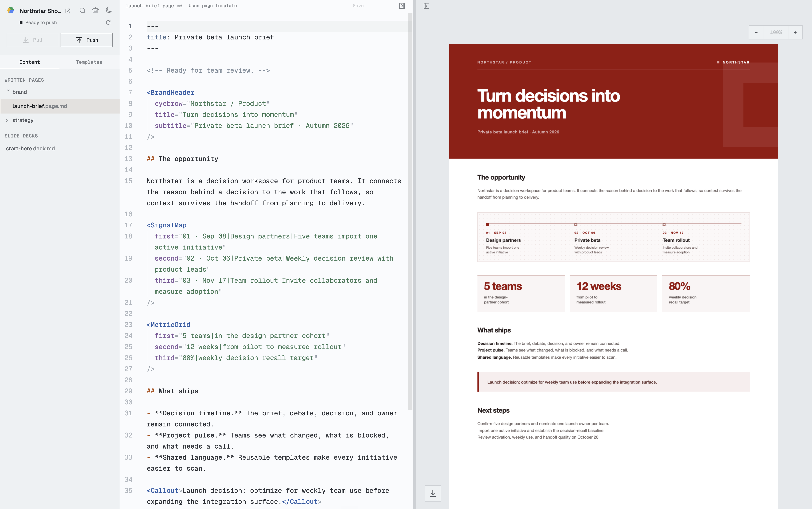Click the 'Uses page template' label
This screenshot has width=812, height=509.
[x=213, y=6]
